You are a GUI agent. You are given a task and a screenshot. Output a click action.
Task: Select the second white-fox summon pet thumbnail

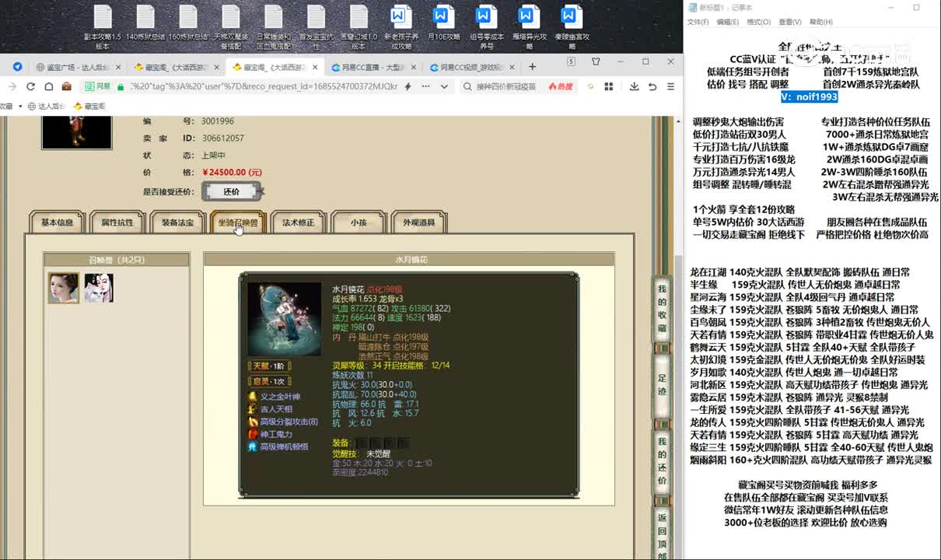point(99,288)
